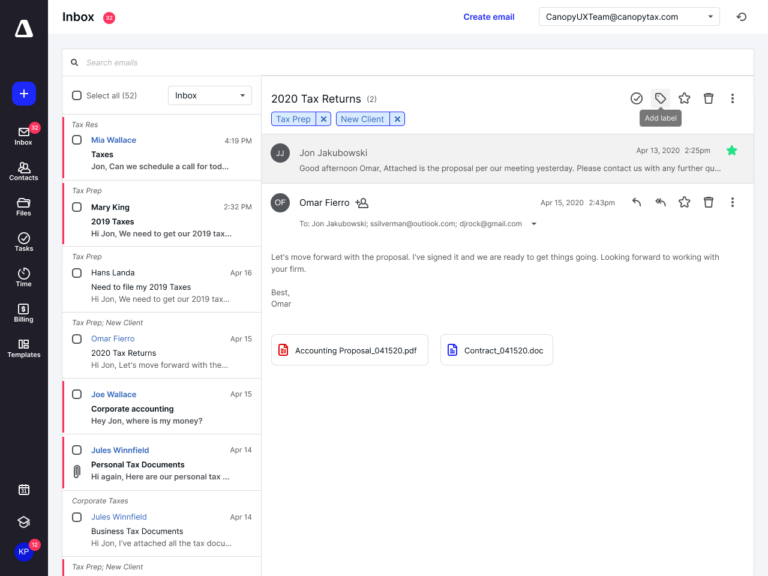Select the Joe Wallace email checkbox

(x=77, y=394)
